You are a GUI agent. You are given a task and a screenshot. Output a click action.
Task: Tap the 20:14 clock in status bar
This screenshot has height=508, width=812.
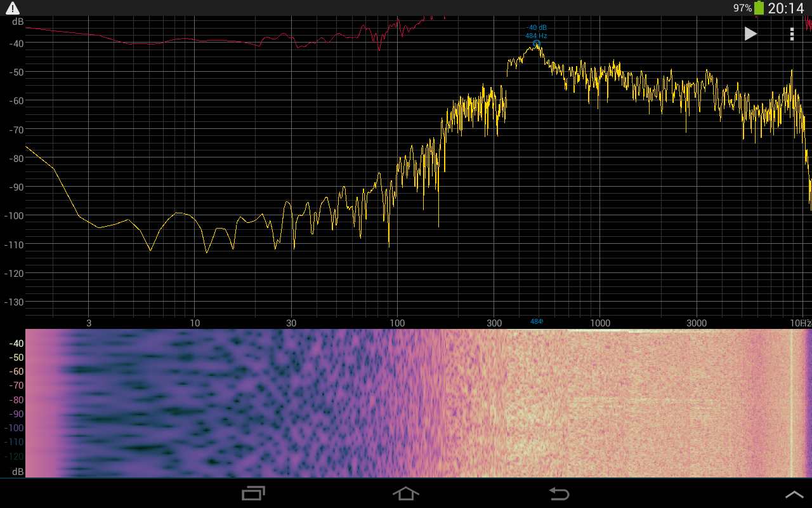785,8
